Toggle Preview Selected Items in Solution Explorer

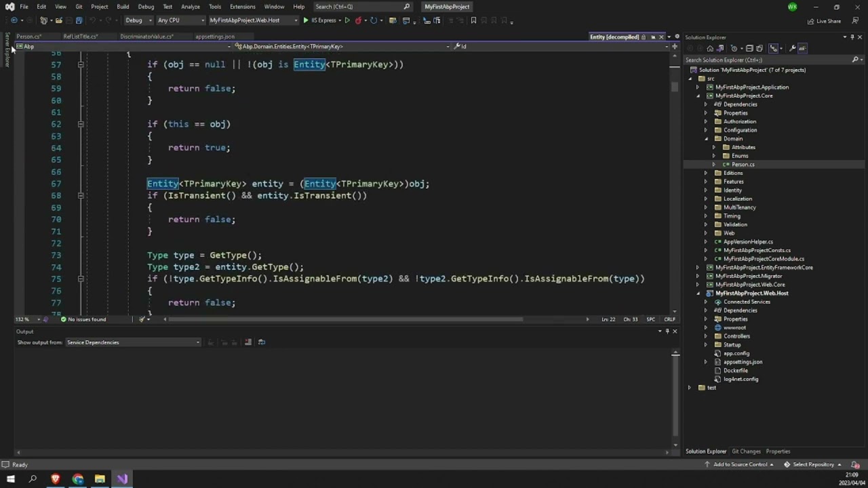(x=802, y=48)
